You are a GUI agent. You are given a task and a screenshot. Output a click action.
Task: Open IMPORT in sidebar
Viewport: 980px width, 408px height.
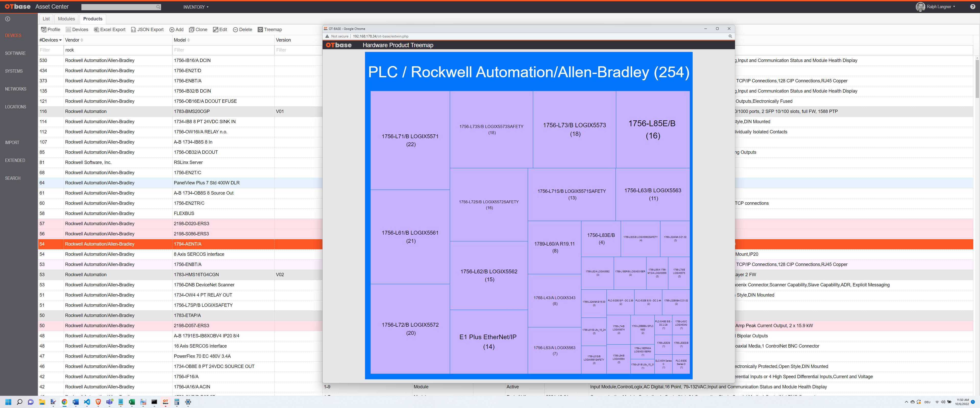pyautogui.click(x=12, y=143)
